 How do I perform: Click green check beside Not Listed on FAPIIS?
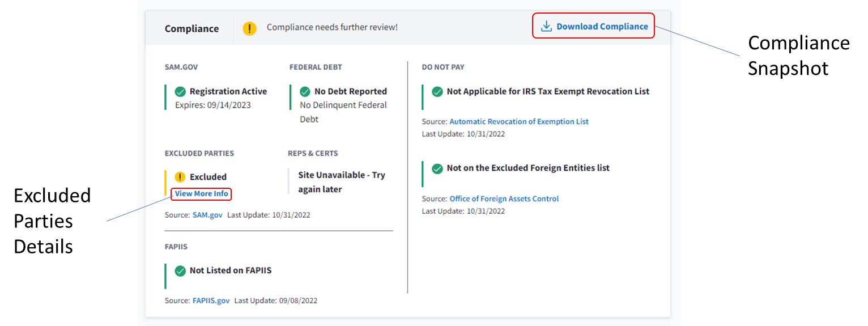[180, 271]
